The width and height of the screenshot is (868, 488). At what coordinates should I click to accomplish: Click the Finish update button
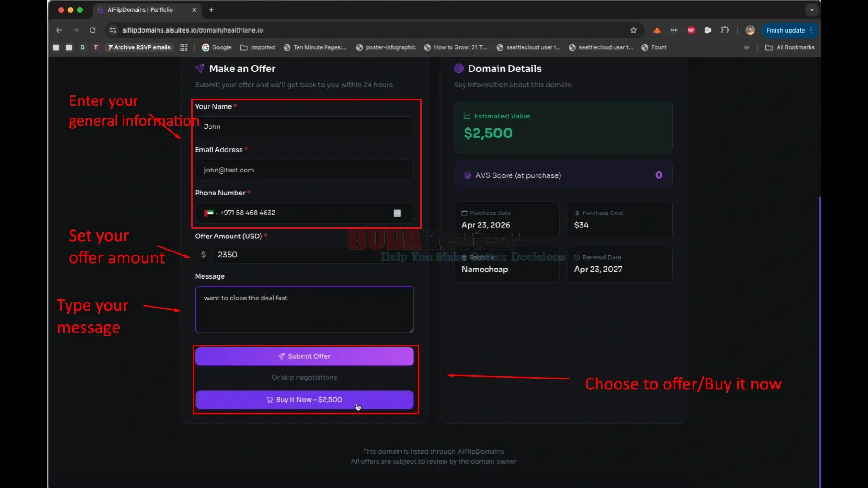[789, 30]
